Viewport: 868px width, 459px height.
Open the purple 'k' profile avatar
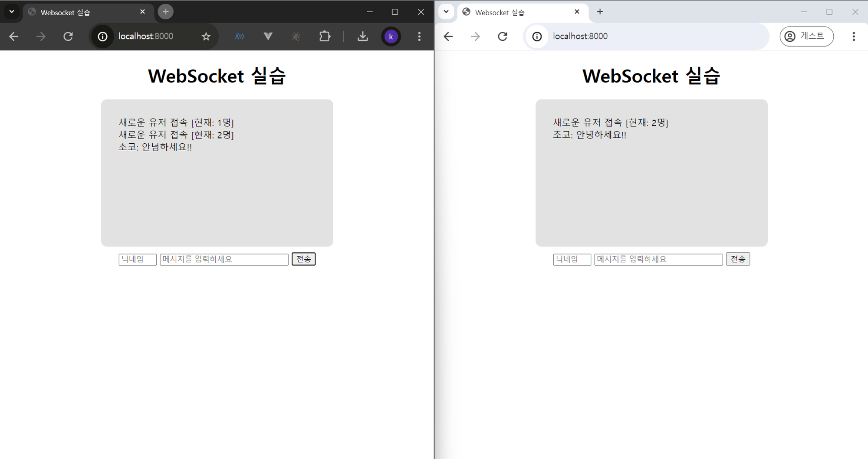391,36
